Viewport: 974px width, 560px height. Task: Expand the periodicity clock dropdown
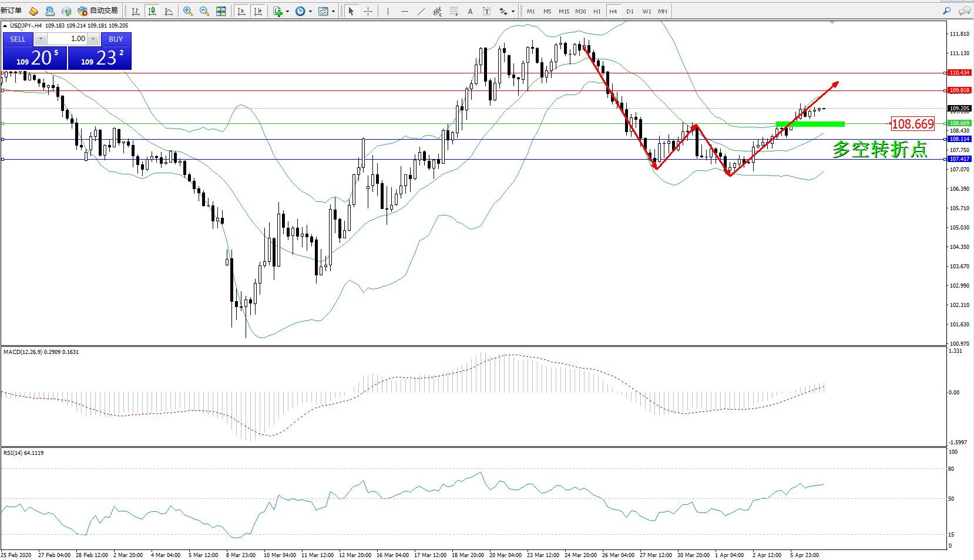click(x=310, y=12)
